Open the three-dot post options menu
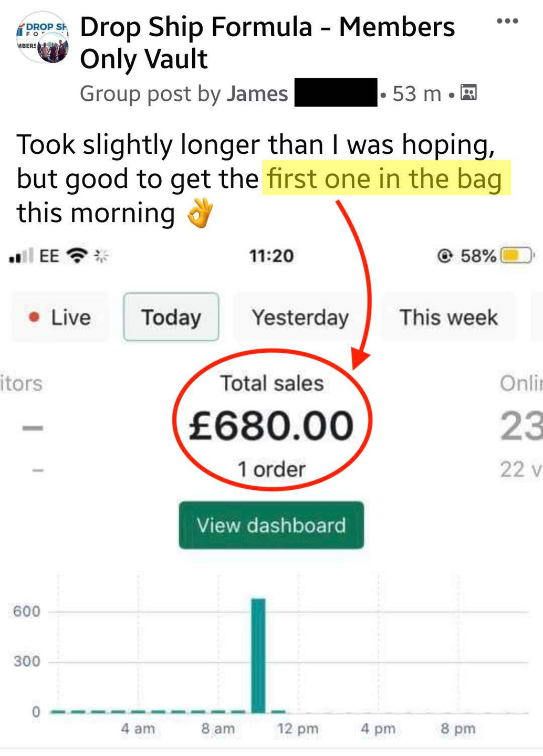This screenshot has width=543, height=756. click(x=507, y=21)
